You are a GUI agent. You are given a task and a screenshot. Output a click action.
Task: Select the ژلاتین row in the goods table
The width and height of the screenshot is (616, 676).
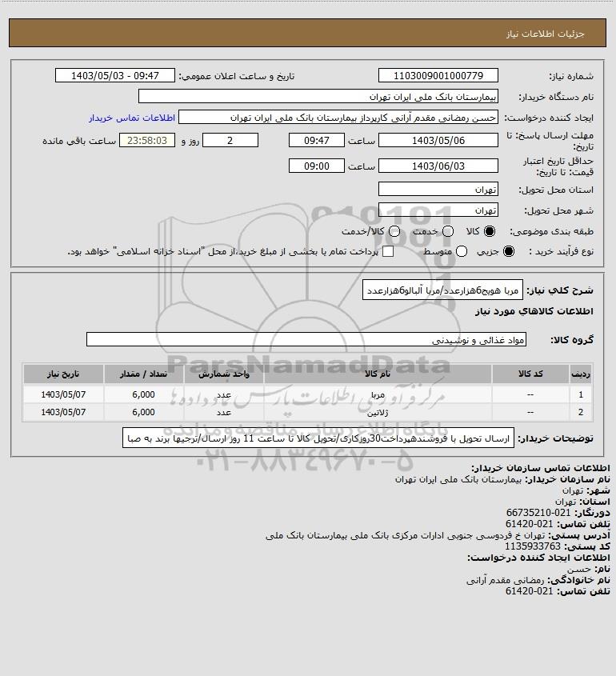pyautogui.click(x=308, y=412)
